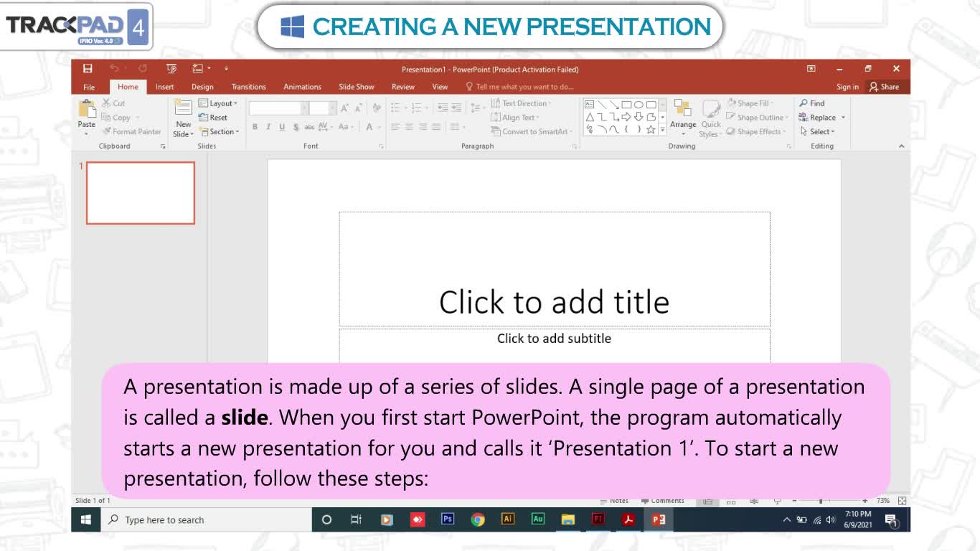Open Layout dropdown
The height and width of the screenshot is (551, 980).
coord(218,103)
